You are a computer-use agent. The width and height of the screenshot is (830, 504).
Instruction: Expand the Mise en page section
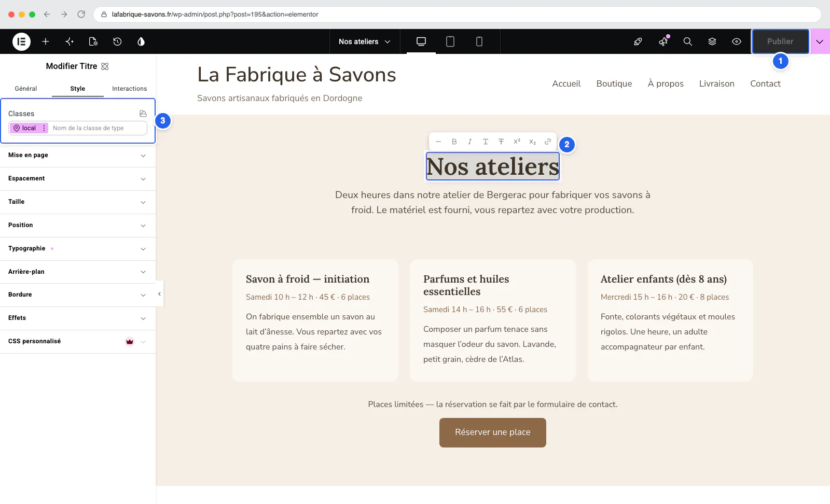click(x=78, y=156)
